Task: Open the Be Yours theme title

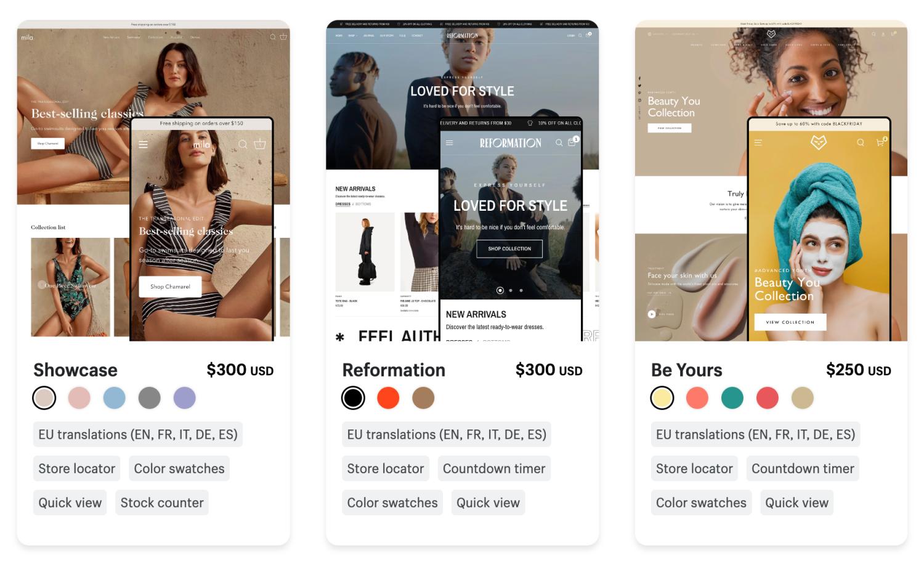Action: (x=687, y=370)
